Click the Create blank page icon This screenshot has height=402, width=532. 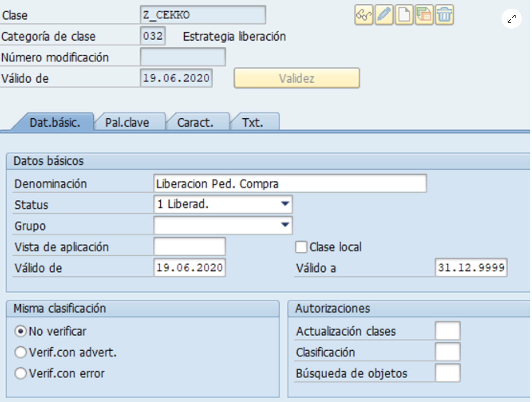404,15
